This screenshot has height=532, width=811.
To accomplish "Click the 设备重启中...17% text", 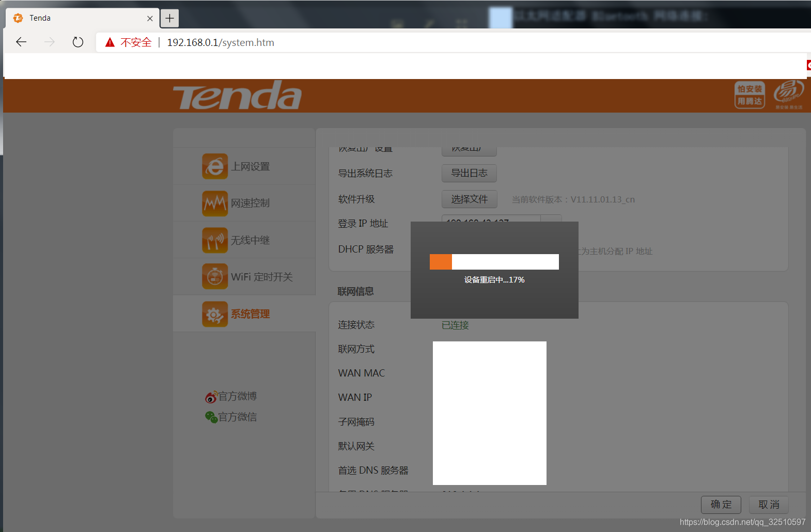I will (x=494, y=280).
